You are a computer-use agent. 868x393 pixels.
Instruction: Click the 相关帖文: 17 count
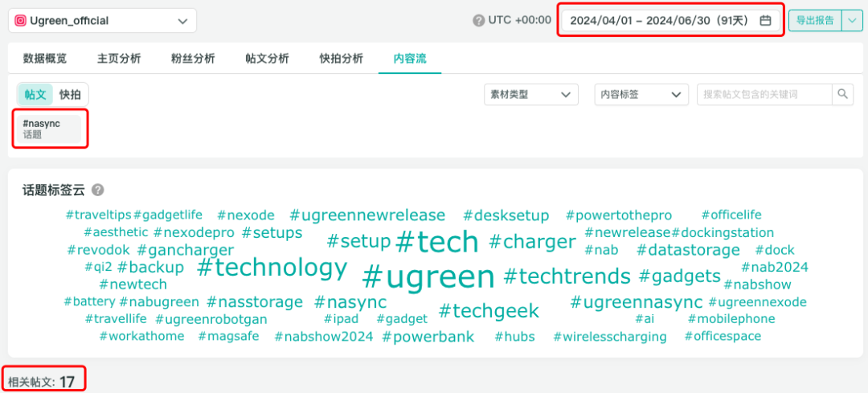pos(41,382)
